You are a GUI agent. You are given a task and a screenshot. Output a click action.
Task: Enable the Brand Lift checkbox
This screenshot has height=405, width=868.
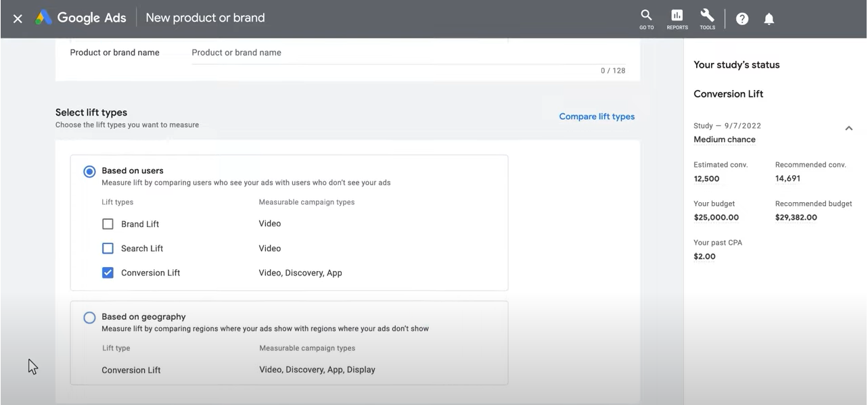point(108,224)
